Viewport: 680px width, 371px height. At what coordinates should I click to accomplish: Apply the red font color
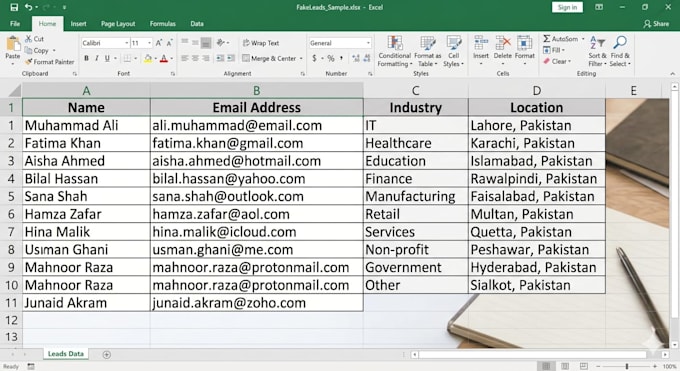(x=163, y=58)
